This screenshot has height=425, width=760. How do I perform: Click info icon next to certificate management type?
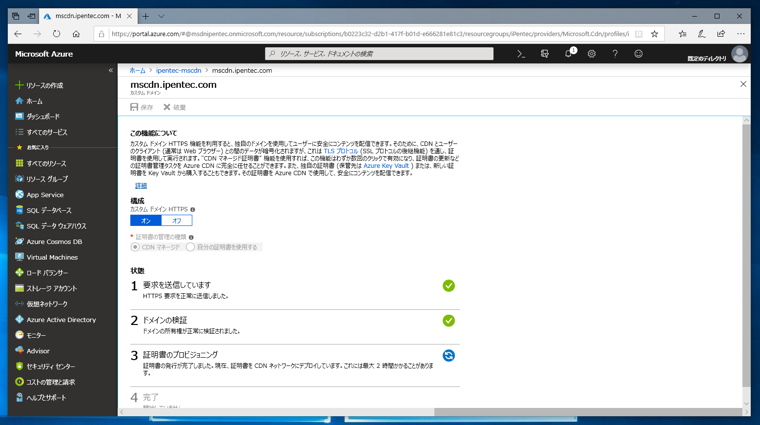[191, 237]
